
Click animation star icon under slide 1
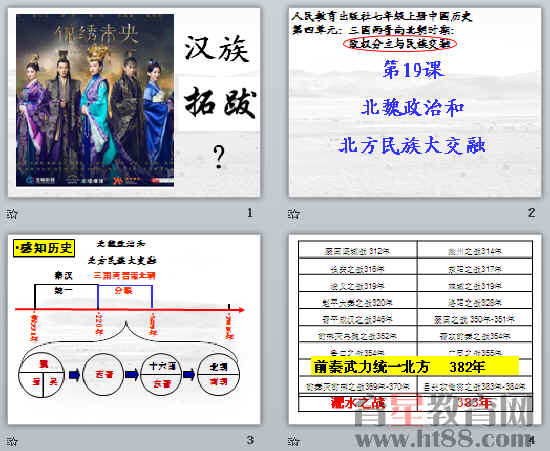[12, 213]
